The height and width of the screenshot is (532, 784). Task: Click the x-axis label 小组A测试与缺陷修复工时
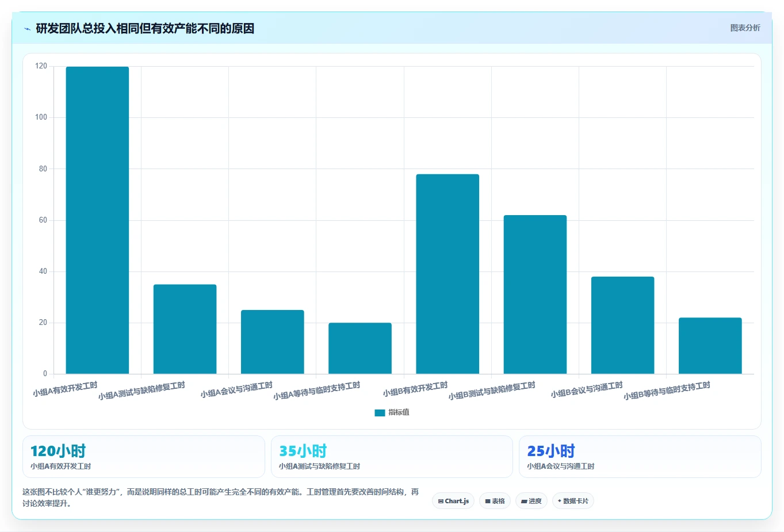[x=141, y=391]
